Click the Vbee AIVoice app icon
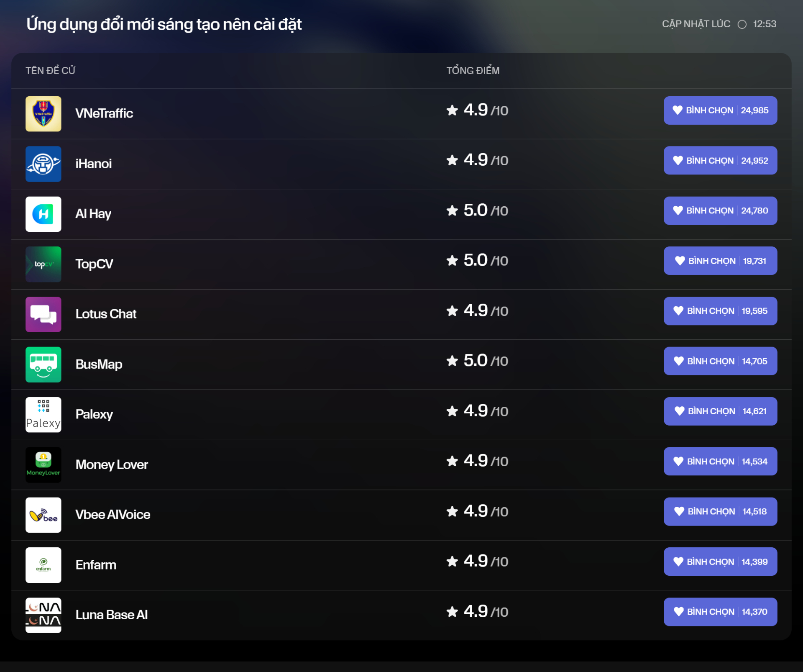 point(43,515)
